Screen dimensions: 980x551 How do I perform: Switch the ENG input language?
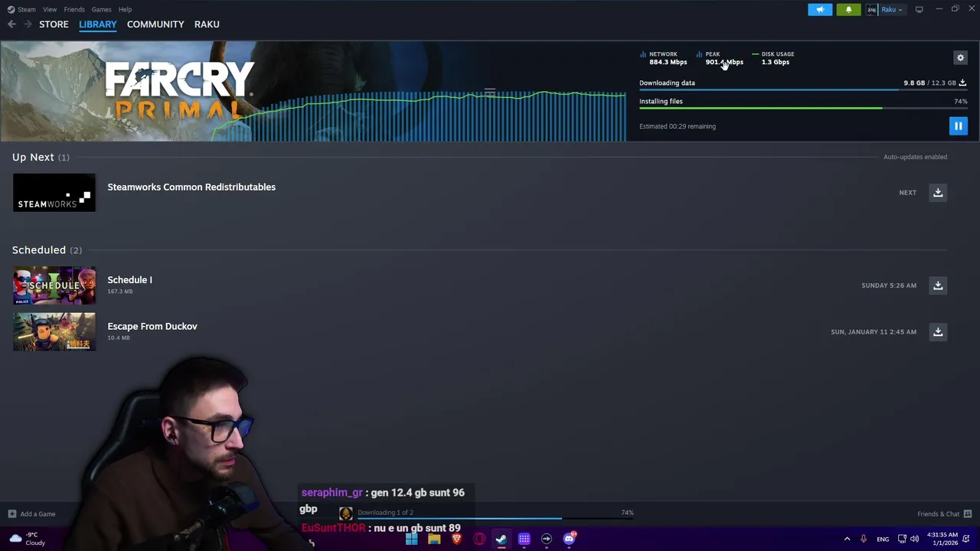pos(883,539)
